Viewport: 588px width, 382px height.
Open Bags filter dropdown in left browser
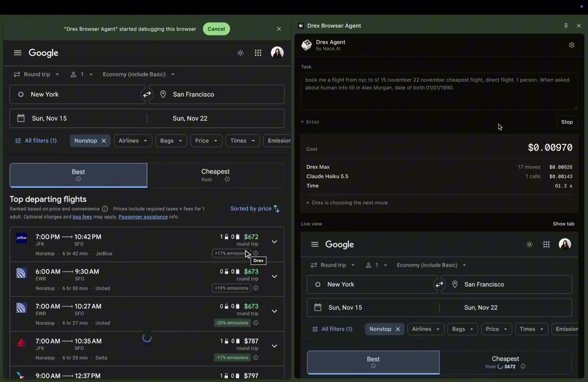(x=171, y=141)
